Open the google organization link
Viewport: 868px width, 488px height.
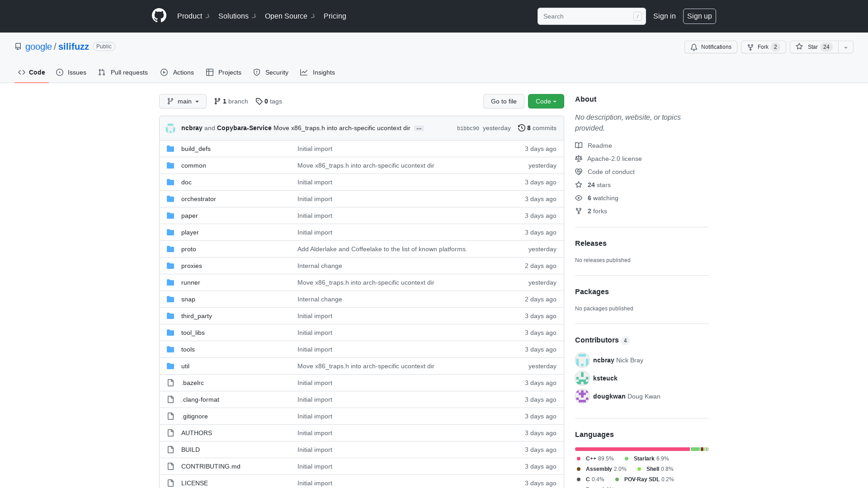click(38, 47)
